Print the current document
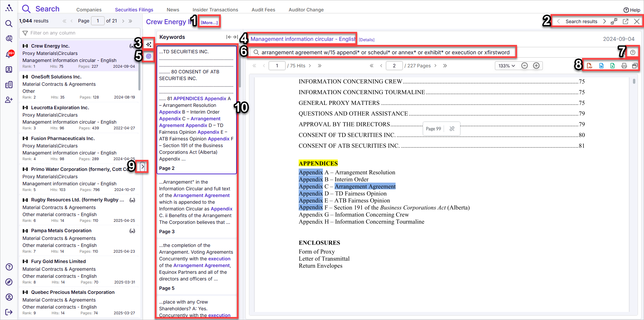Screen dimensions: 644x320 pos(624,66)
